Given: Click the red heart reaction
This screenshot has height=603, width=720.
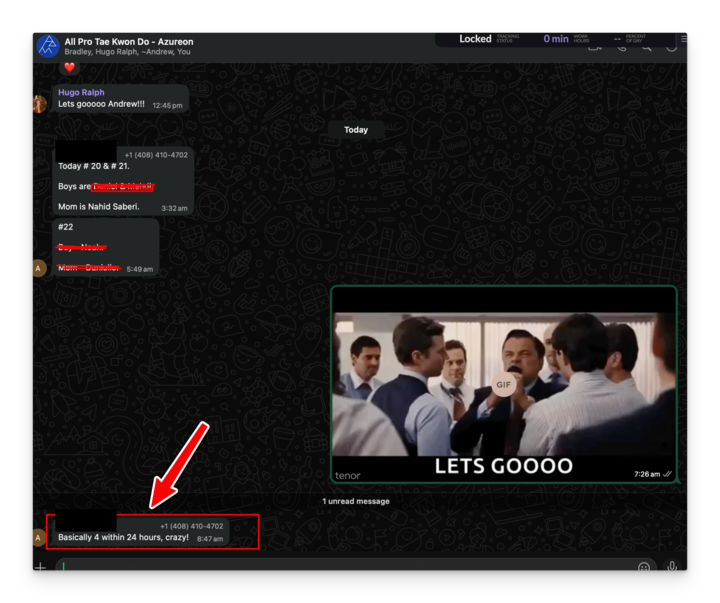Looking at the screenshot, I should [x=69, y=68].
